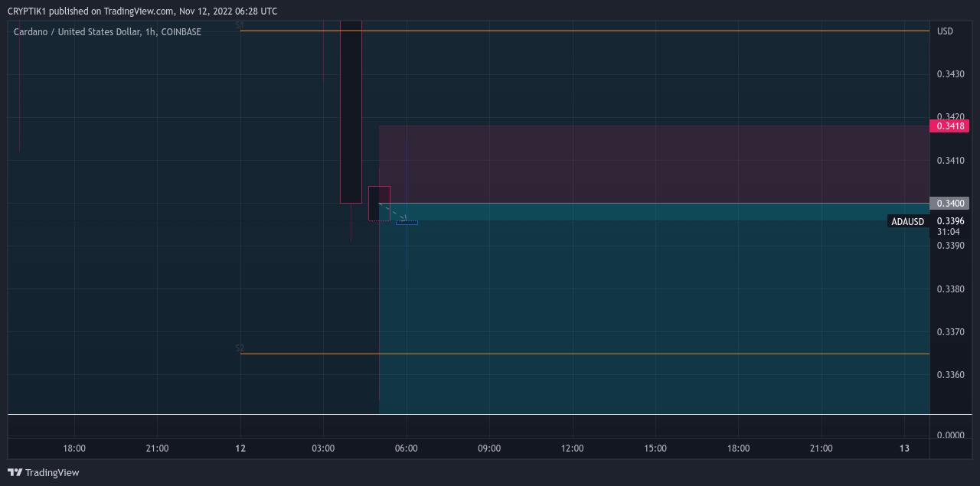Click the 15:00 time axis label
The image size is (980, 486).
(x=655, y=448)
